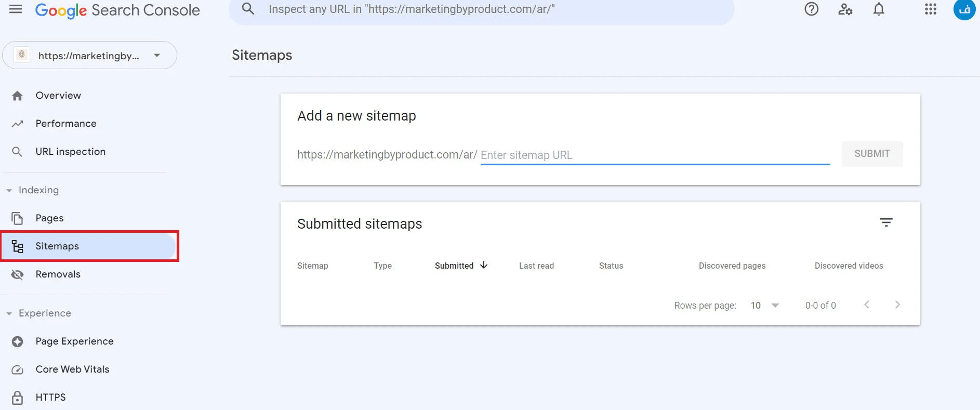
Task: Click the blue account avatar
Action: pyautogui.click(x=964, y=9)
